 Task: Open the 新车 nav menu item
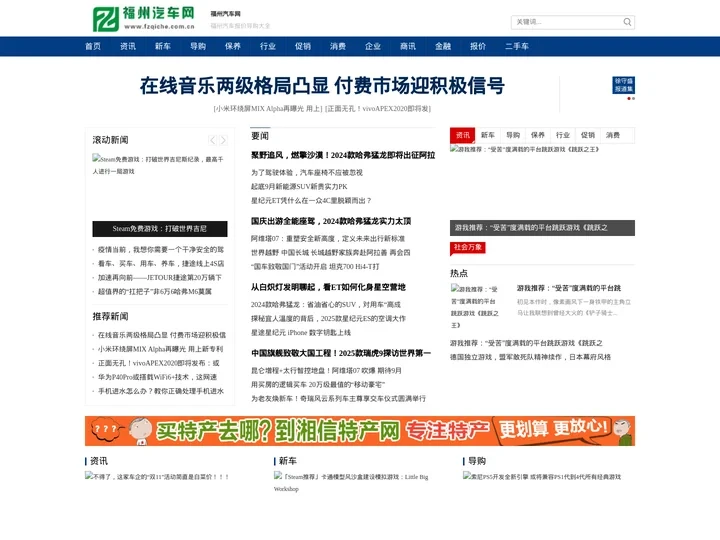tap(163, 46)
